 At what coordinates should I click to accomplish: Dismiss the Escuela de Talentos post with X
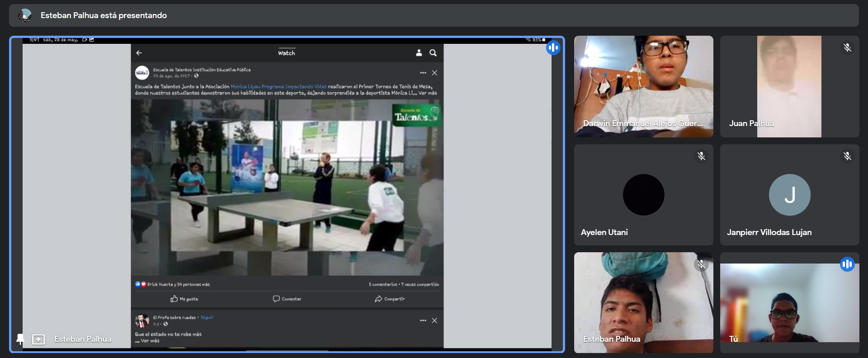[x=434, y=73]
